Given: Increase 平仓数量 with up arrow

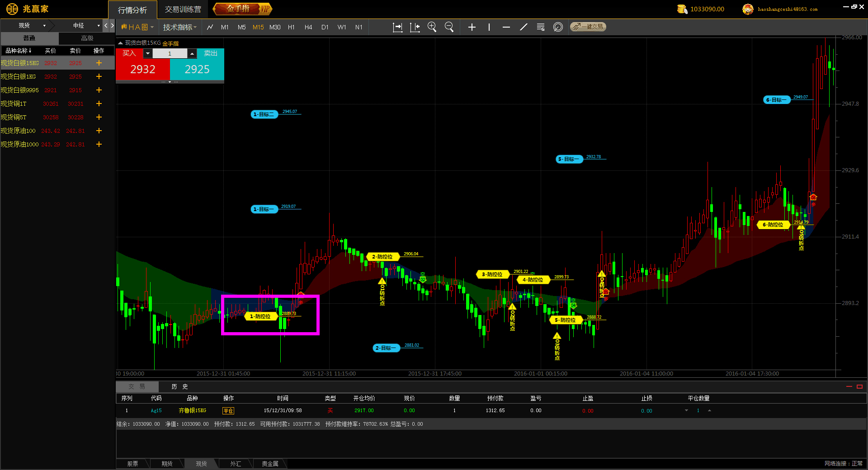Looking at the screenshot, I should 709,410.
